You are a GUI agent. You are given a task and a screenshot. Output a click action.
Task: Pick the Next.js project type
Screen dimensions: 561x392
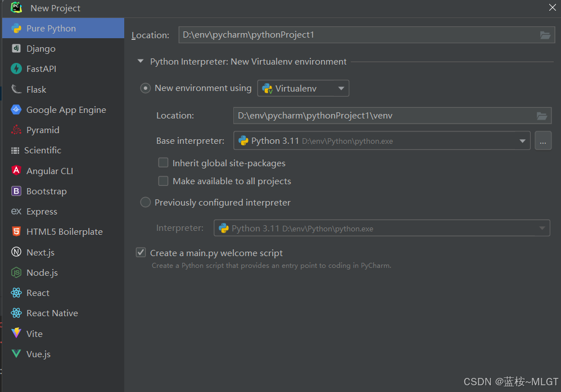63,252
